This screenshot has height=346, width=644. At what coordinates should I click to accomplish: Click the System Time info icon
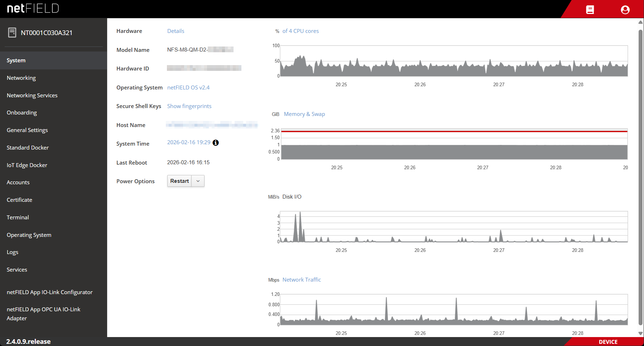(x=216, y=143)
